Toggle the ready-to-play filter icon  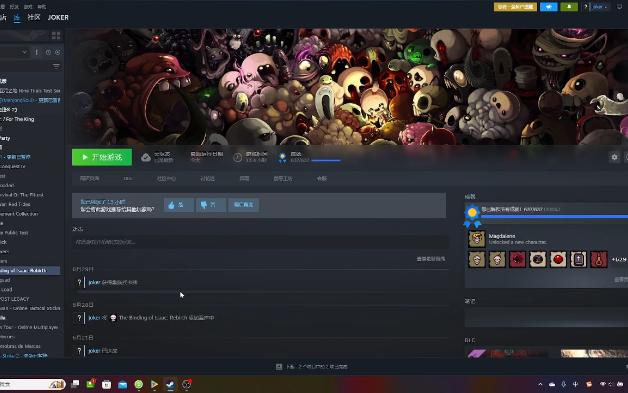58,52
